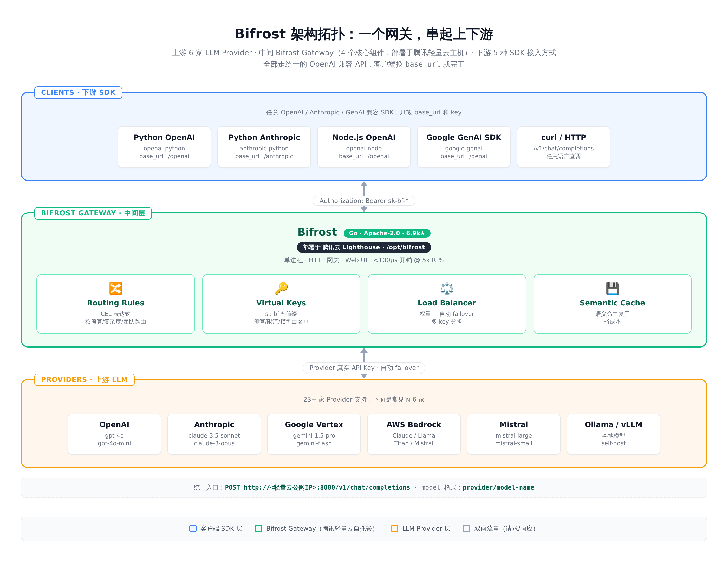
Task: Click the "Authorization: Bearer sk-bf-*" pill
Action: point(364,201)
